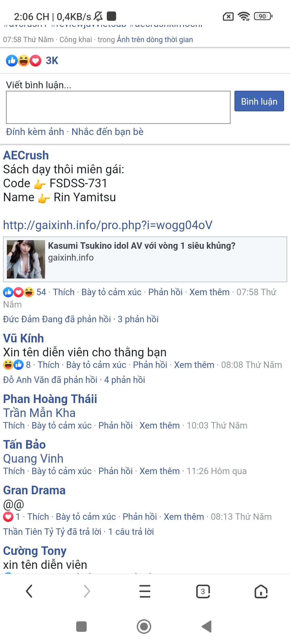
Task: Expand Đỗ Anh Văn's 4 replies
Action: (x=74, y=380)
